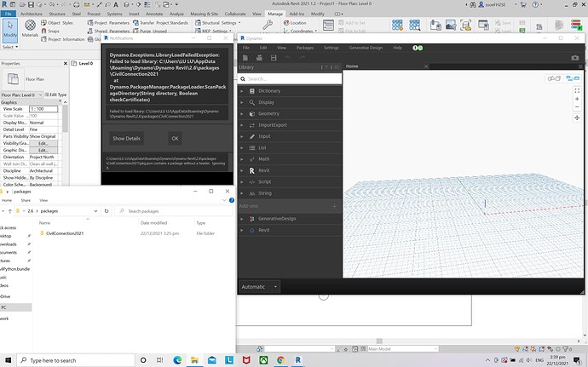This screenshot has width=588, height=367.
Task: Open the Revit File menu tab
Action: point(8,14)
